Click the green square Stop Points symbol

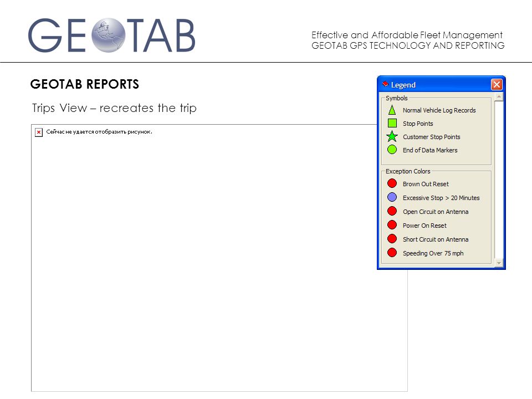pyautogui.click(x=392, y=123)
